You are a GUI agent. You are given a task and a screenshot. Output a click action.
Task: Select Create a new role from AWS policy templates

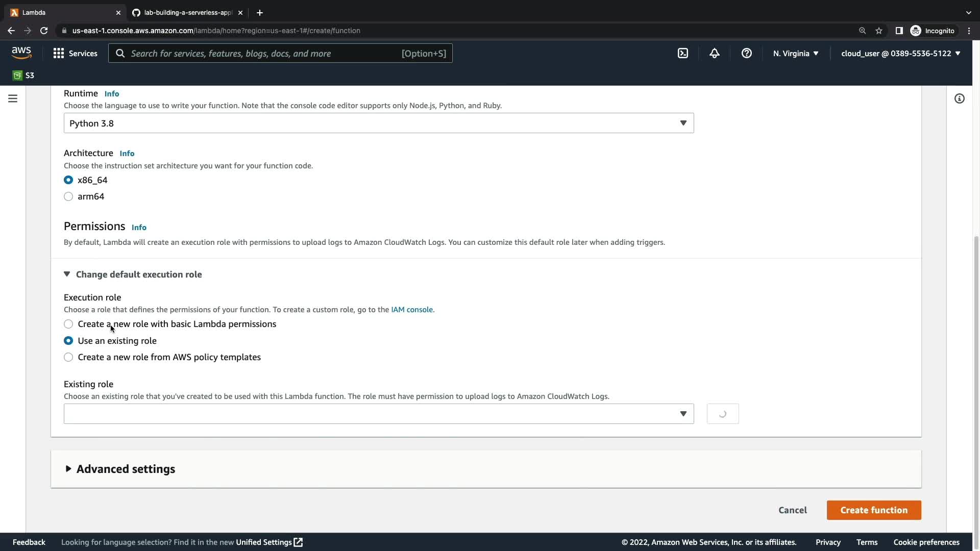pos(68,357)
